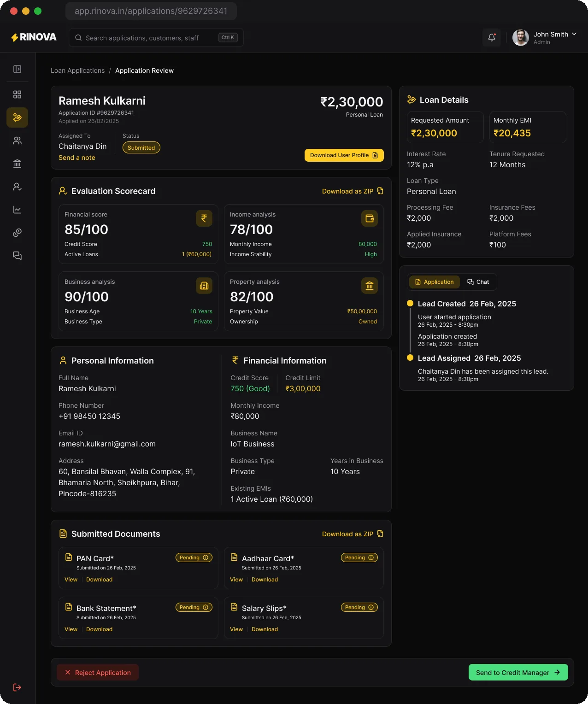Image resolution: width=588 pixels, height=704 pixels.
Task: Click the document icon beside Bank Statement
Action: (69, 607)
